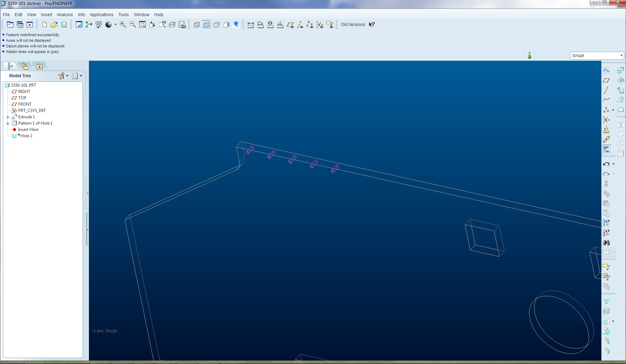This screenshot has height=364, width=626.
Task: Open the Tools menu
Action: [123, 15]
